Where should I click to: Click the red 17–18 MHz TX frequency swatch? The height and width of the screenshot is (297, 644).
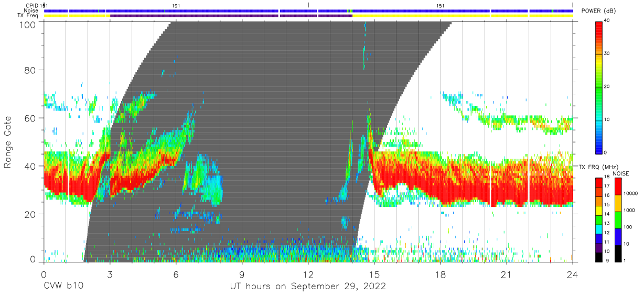point(599,183)
